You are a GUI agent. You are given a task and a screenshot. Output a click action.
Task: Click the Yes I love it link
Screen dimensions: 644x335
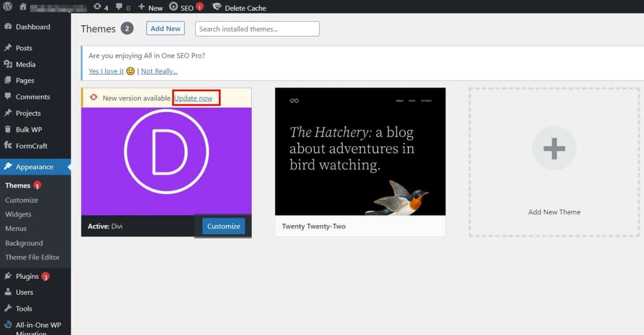[x=106, y=71]
